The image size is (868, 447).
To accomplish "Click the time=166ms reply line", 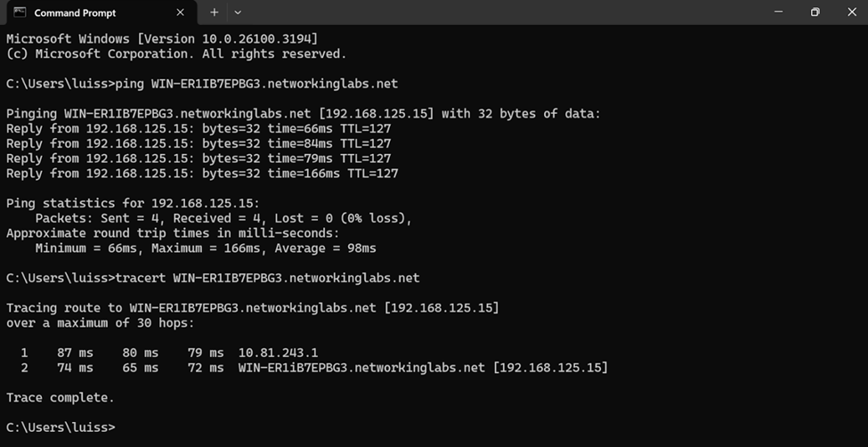I will [202, 174].
